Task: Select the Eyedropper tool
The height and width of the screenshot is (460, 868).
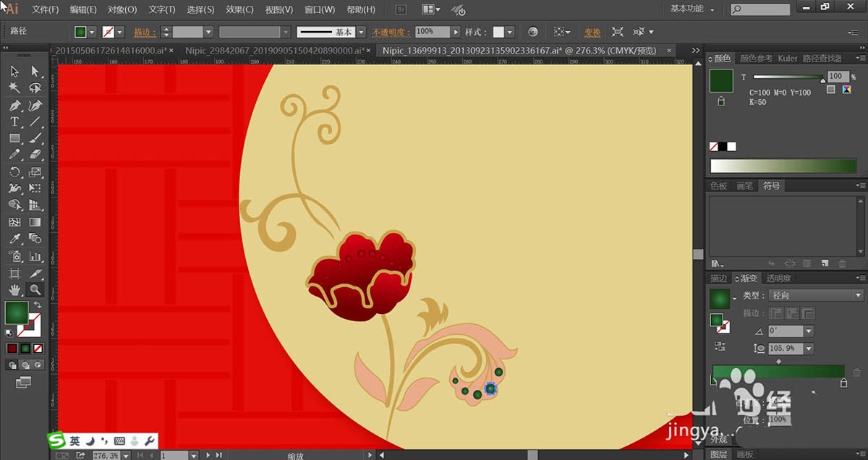Action: coord(14,239)
